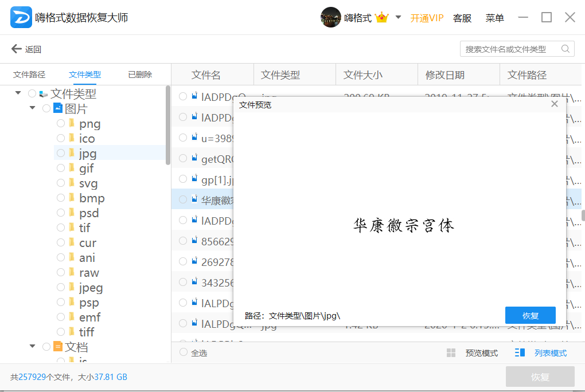Click the png folder icon
This screenshot has height=392, width=585.
coord(72,123)
